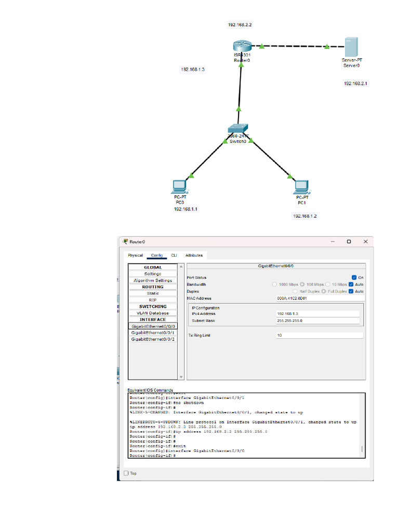Click the INTERFACE section header
The width and height of the screenshot is (399, 532).
click(153, 320)
